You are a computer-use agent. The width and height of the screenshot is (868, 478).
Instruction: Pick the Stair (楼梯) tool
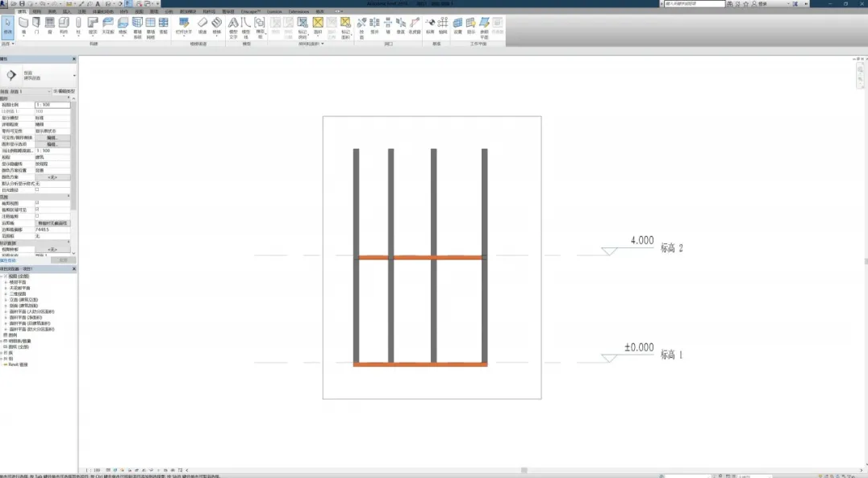(x=216, y=26)
